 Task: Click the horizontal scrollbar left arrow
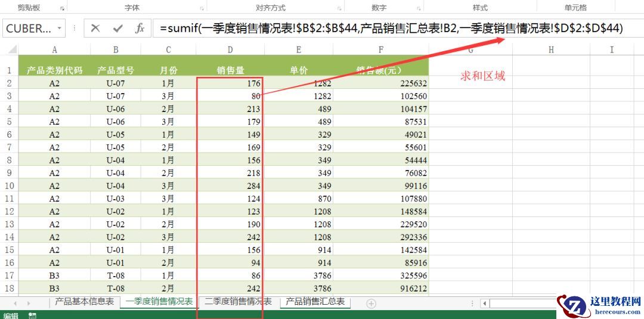485,303
